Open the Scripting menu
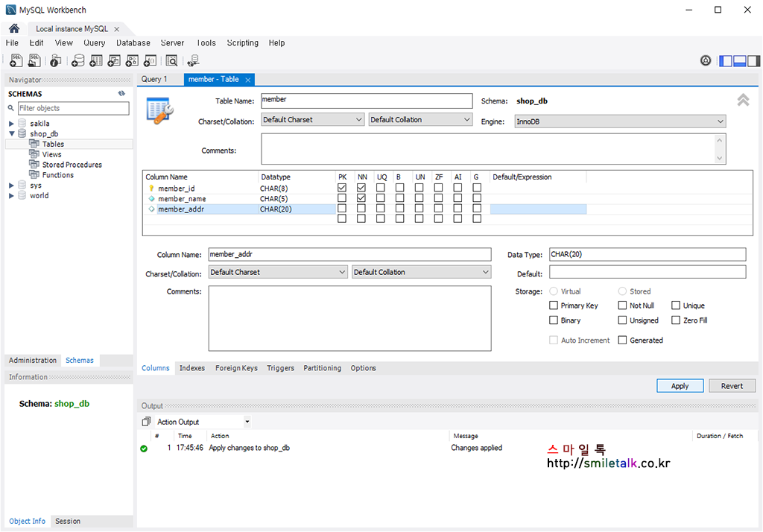This screenshot has width=763, height=532. (242, 42)
